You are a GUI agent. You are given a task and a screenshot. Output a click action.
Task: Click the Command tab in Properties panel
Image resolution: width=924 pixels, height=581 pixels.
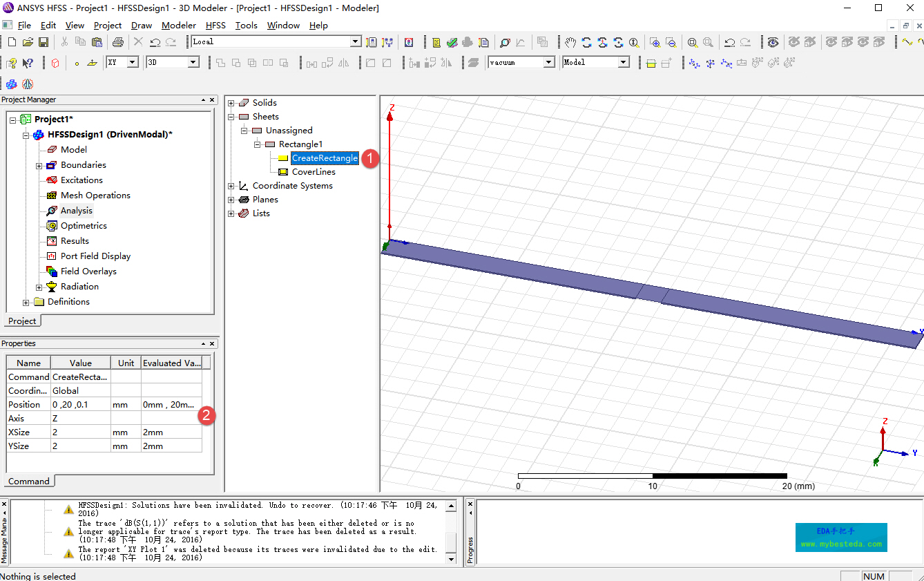tap(28, 481)
